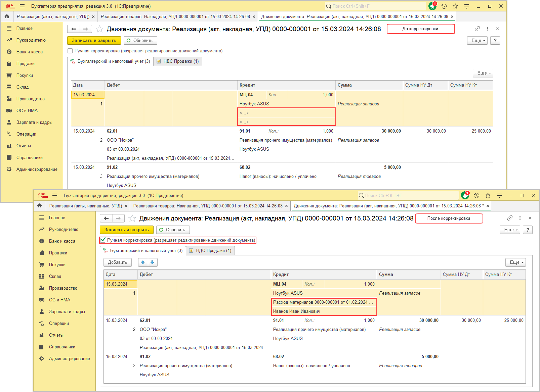Select Бухгалтерский и налоговый учет tab, top
This screenshot has height=392, width=540.
[x=110, y=61]
